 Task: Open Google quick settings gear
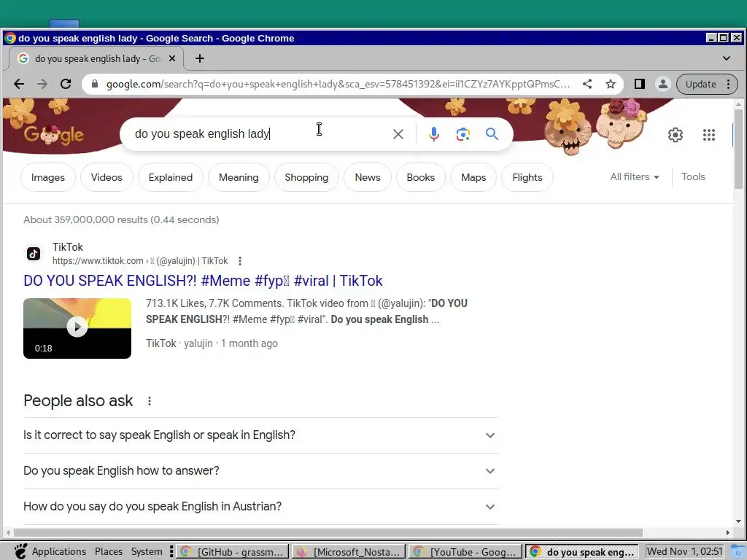tap(675, 135)
